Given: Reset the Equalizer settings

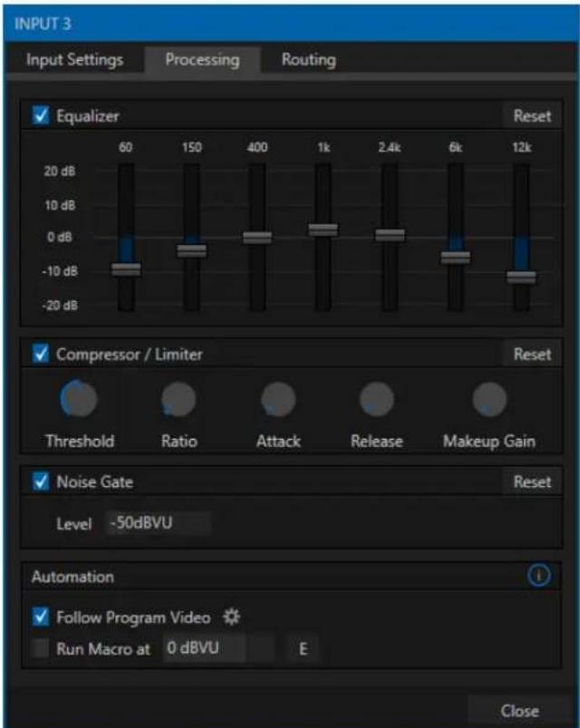Looking at the screenshot, I should tap(532, 116).
